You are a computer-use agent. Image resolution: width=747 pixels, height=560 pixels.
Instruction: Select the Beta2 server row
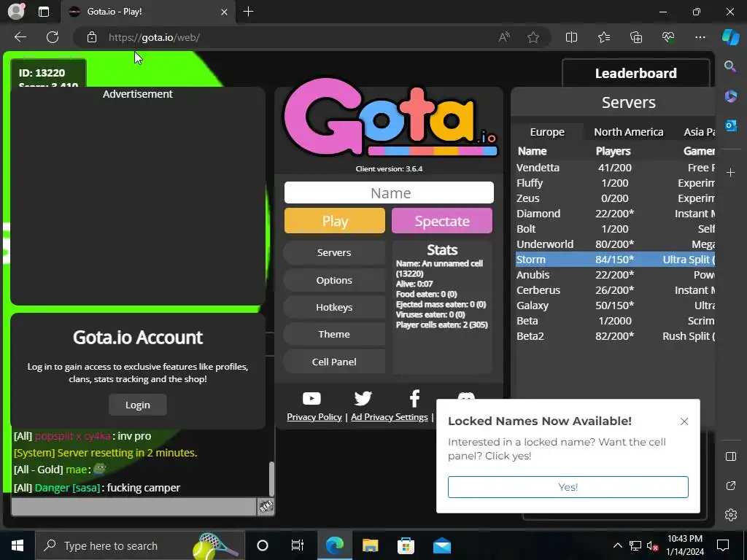tap(615, 335)
